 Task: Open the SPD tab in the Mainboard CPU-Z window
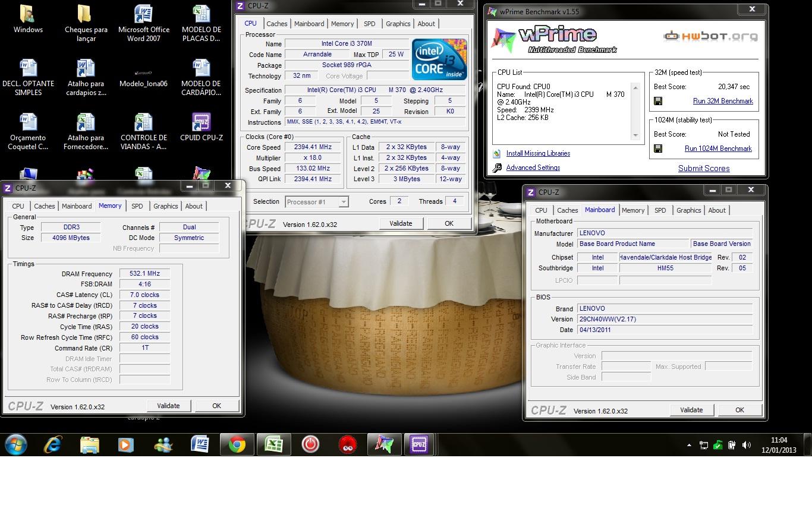(x=660, y=210)
